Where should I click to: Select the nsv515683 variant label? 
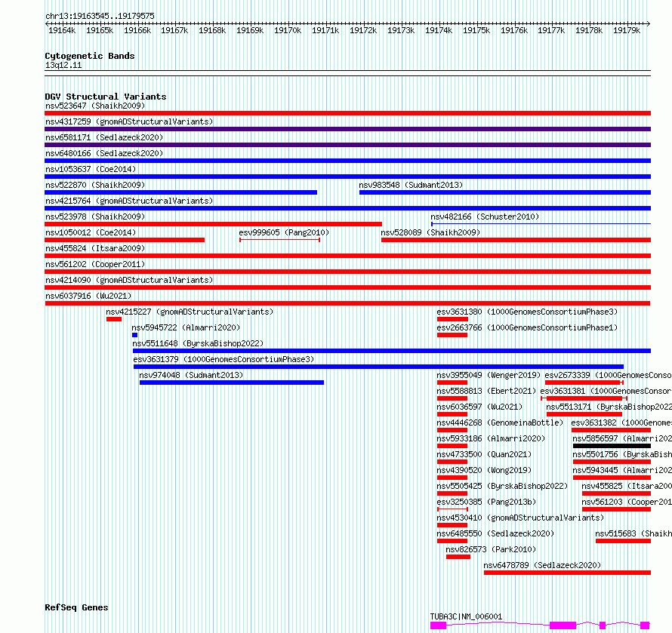633,533
